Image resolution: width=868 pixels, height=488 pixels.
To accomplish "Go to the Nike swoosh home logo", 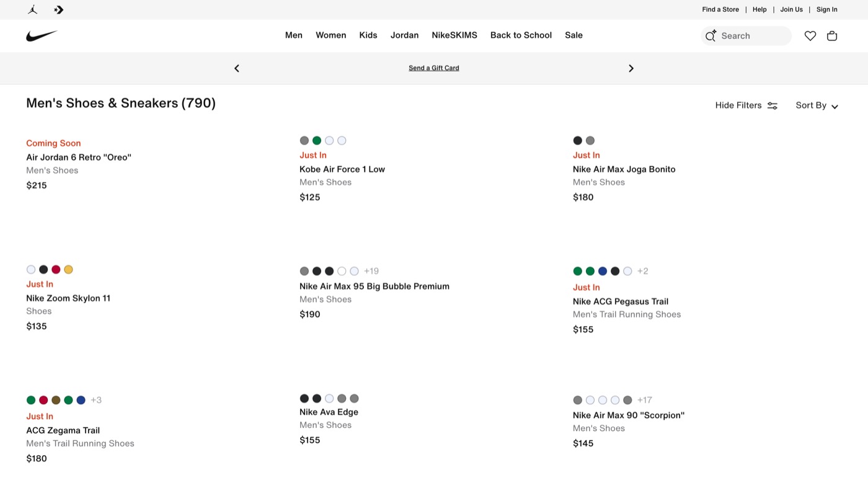I will pyautogui.click(x=42, y=36).
